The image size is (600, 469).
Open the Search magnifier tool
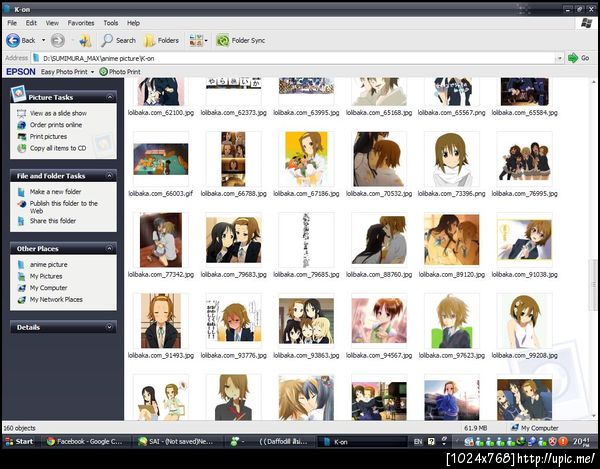click(118, 40)
